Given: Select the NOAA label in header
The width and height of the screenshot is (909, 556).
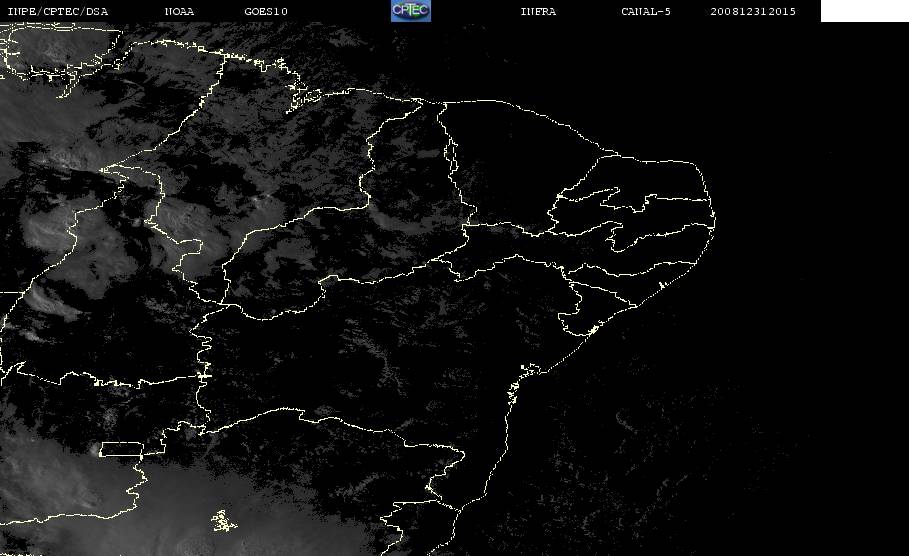Looking at the screenshot, I should 179,12.
